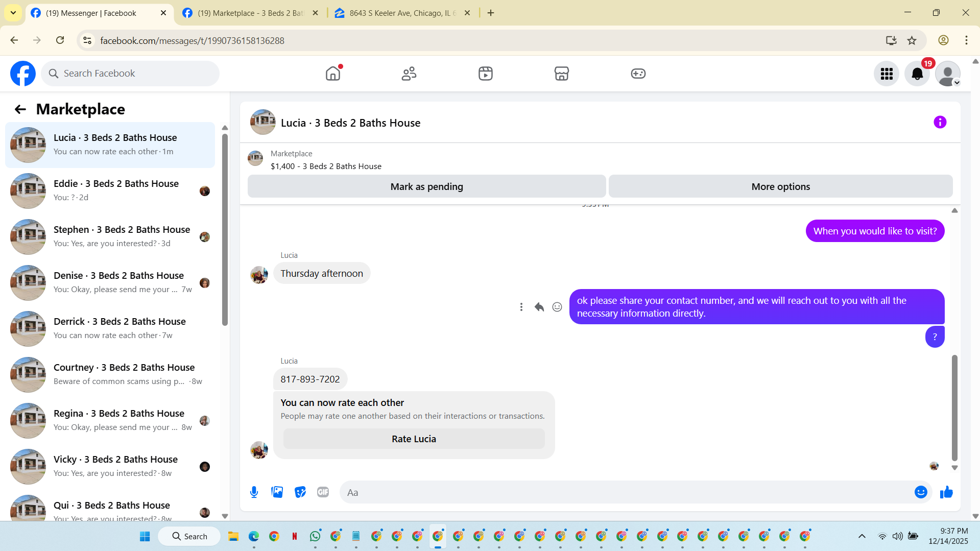
Task: Bookmark this page with star icon
Action: point(912,40)
